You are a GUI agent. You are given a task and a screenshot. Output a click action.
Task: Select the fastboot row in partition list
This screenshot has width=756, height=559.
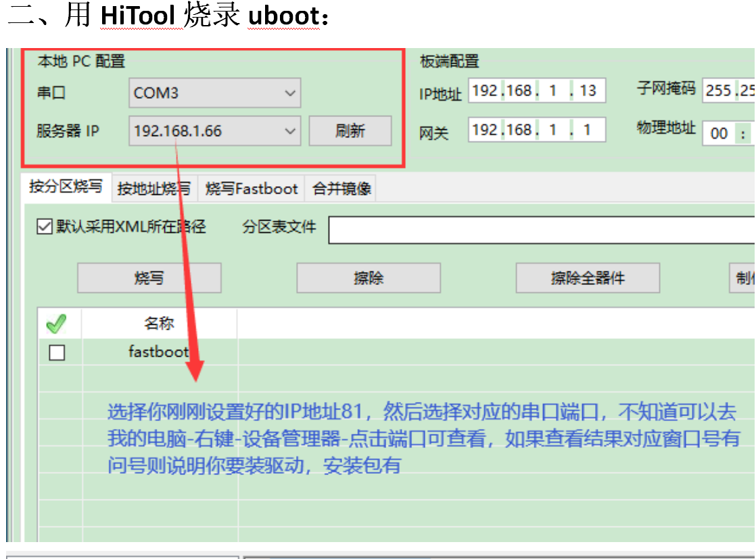(x=158, y=353)
